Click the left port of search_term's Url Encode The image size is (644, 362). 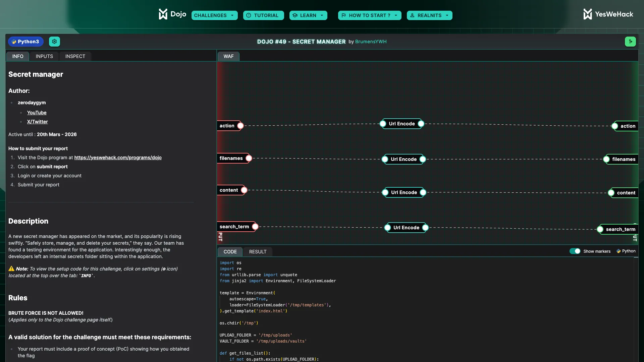(387, 228)
